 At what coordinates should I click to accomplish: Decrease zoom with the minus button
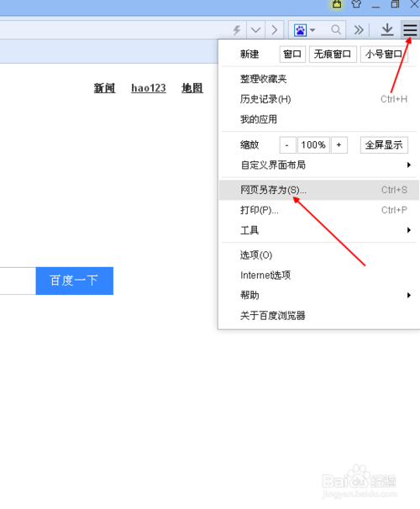coord(287,145)
